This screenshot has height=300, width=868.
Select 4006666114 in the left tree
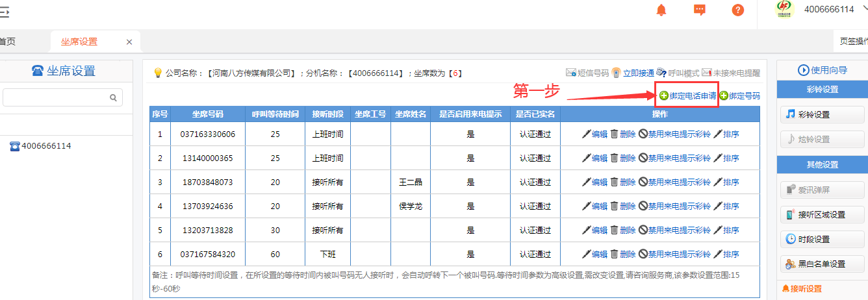click(x=45, y=146)
